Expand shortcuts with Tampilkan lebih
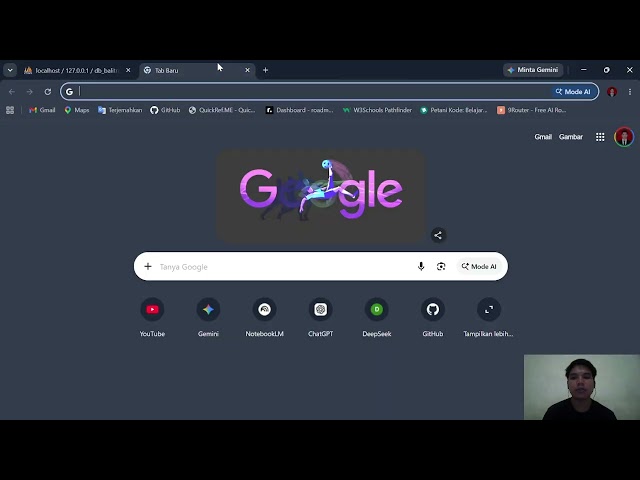Image resolution: width=640 pixels, height=480 pixels. tap(489, 317)
